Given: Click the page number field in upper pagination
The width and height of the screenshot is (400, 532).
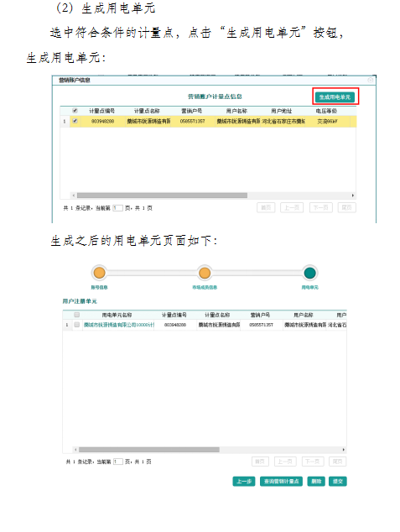Looking at the screenshot, I should (117, 207).
